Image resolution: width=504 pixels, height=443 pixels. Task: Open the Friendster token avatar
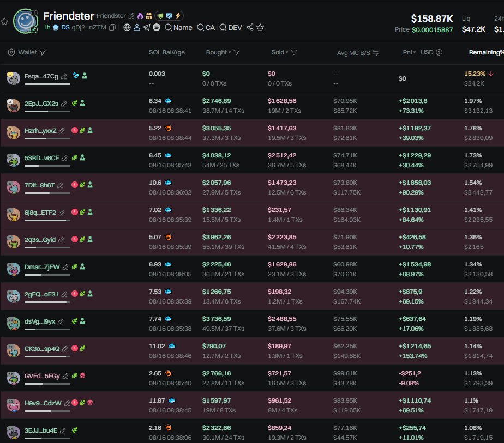click(26, 21)
